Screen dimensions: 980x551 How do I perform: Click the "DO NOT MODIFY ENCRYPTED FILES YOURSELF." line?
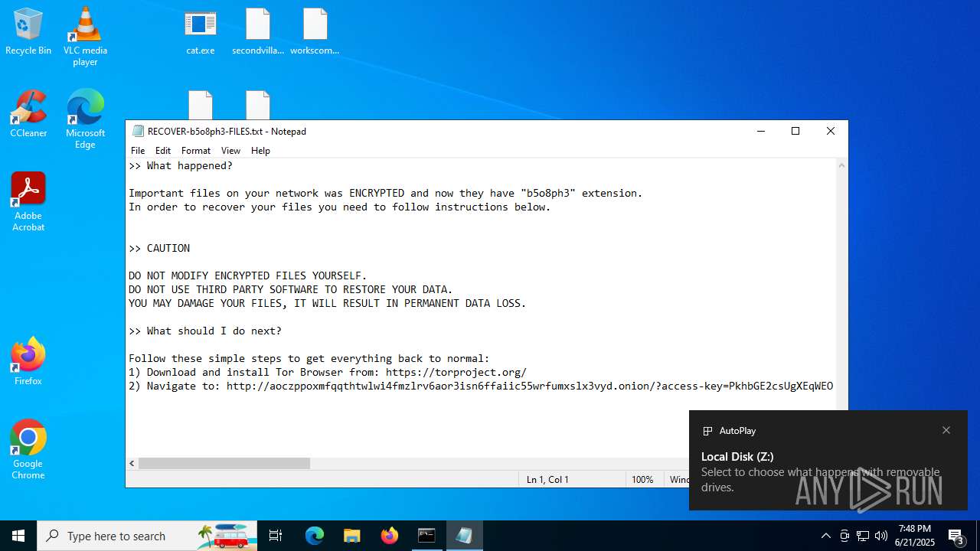pos(248,275)
